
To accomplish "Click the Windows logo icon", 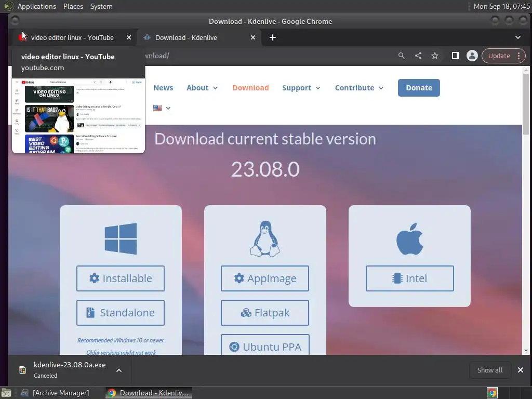I will click(x=121, y=239).
